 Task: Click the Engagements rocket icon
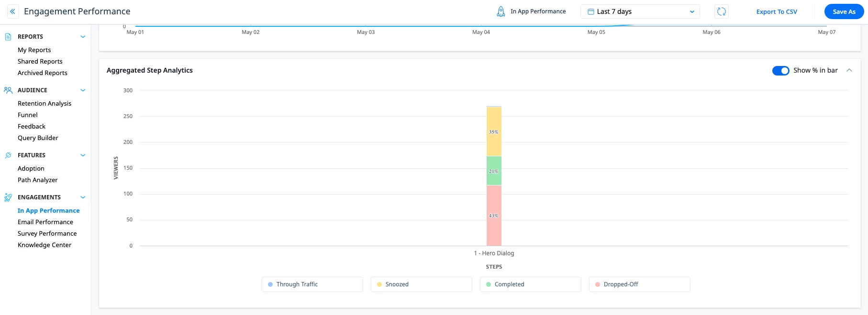8,197
